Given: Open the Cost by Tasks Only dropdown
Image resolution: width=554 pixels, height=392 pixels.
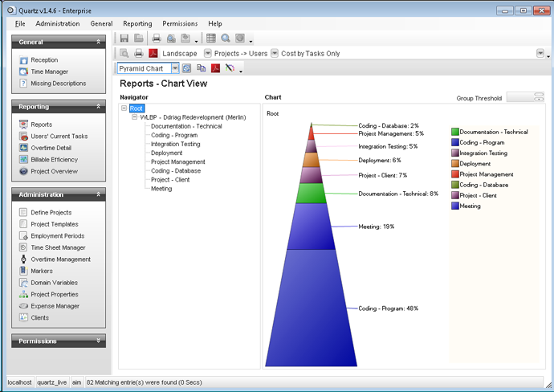Looking at the screenshot, I should [x=275, y=53].
